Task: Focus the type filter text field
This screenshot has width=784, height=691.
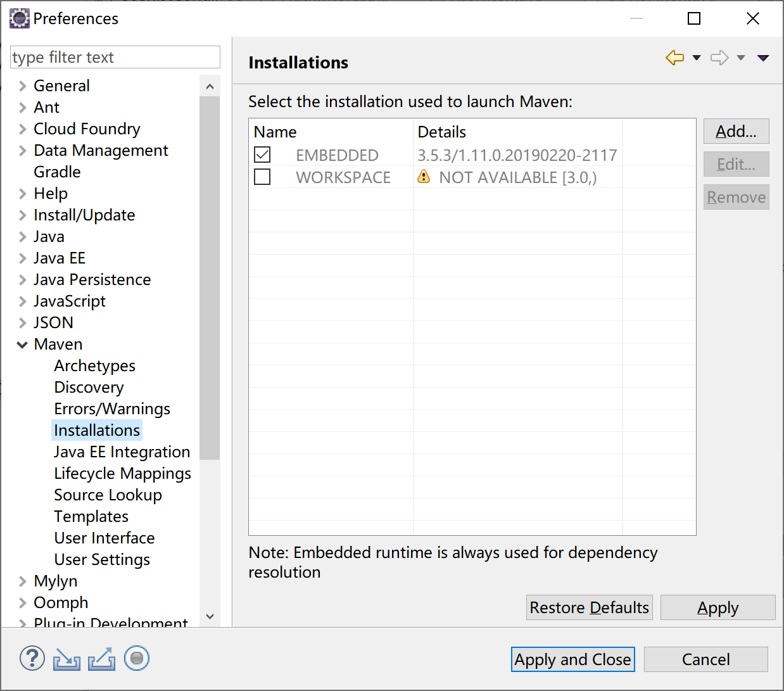Action: [115, 57]
